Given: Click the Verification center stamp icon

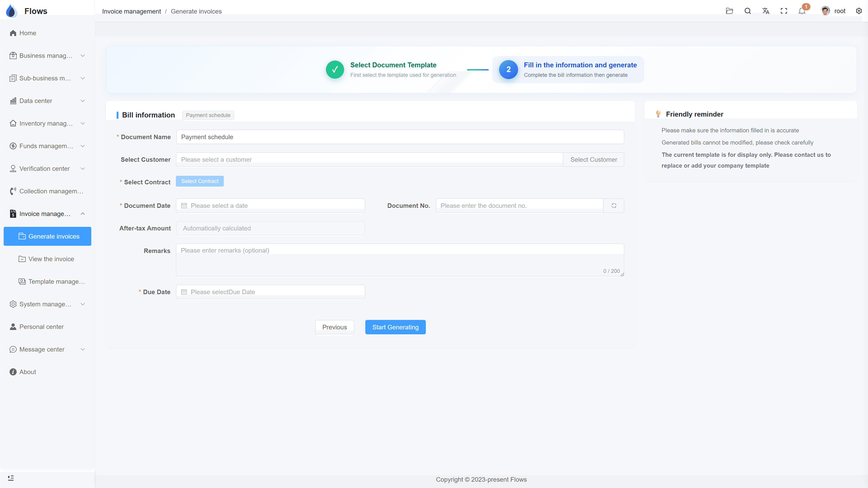Looking at the screenshot, I should pos(13,168).
